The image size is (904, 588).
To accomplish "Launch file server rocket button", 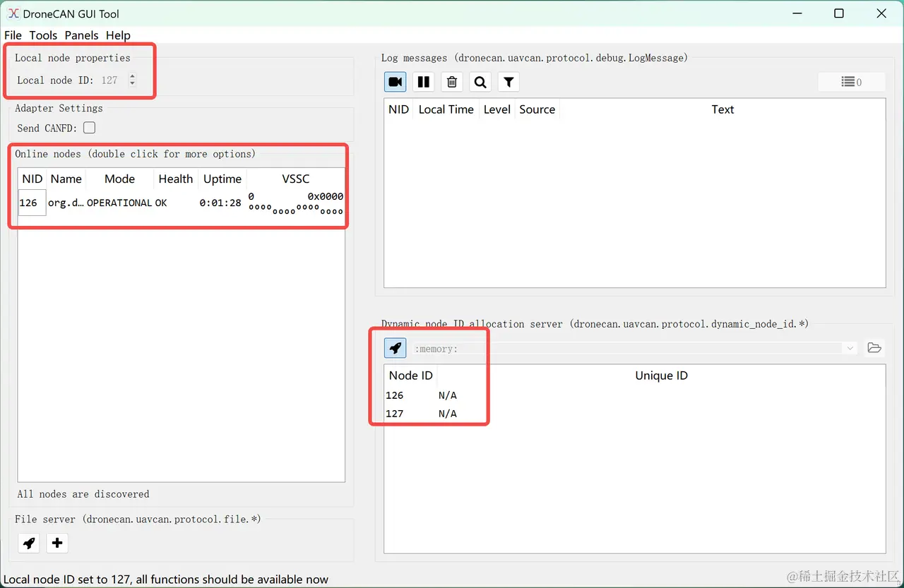I will pos(29,543).
